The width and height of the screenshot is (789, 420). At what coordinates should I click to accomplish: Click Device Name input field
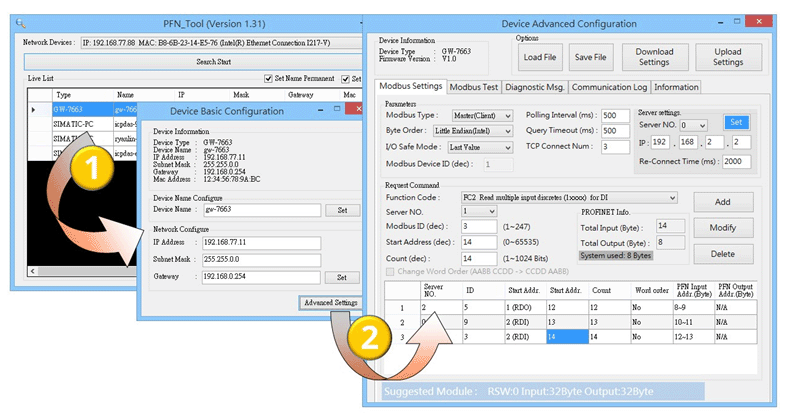click(x=262, y=210)
